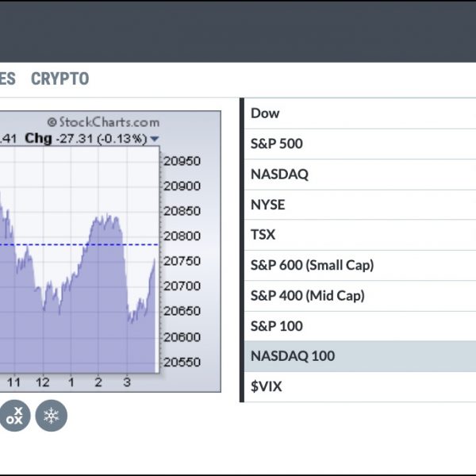
Task: Click the chart's 2 o'clock time marker
Action: [98, 382]
